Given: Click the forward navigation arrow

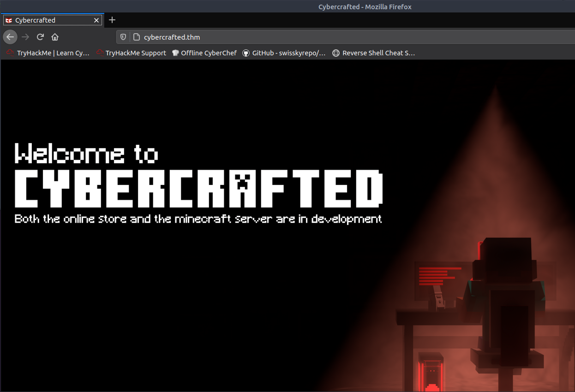Looking at the screenshot, I should (25, 37).
